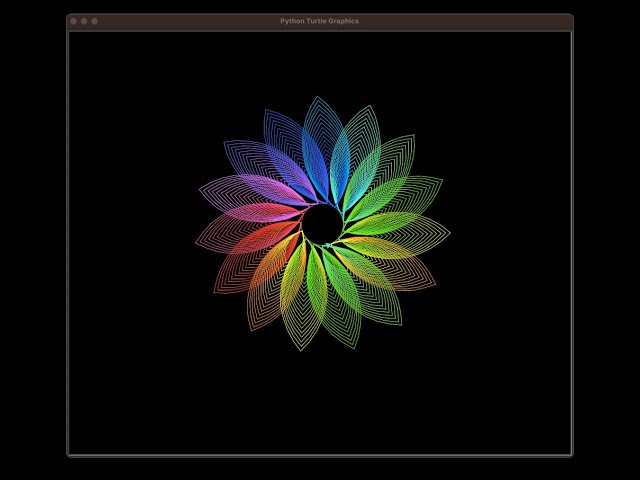Click the black center circle of the flower
This screenshot has height=480, width=640.
coord(322,224)
